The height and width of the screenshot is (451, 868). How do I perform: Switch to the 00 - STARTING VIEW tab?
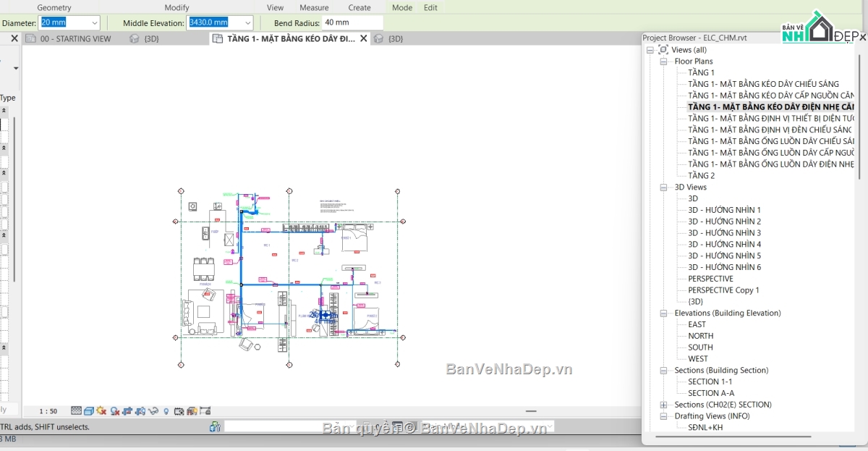click(76, 38)
